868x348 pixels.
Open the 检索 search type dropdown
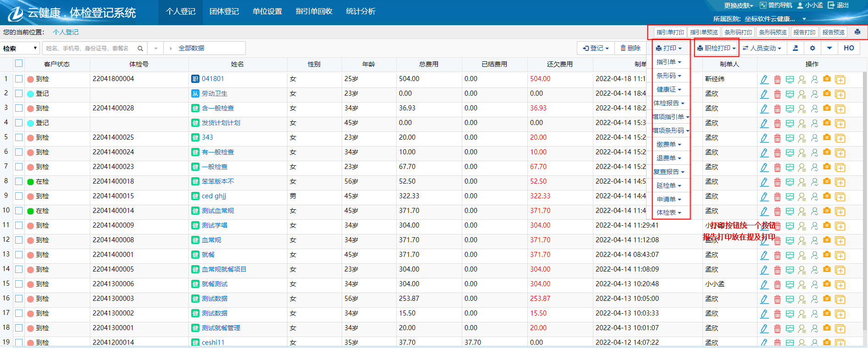(x=20, y=48)
